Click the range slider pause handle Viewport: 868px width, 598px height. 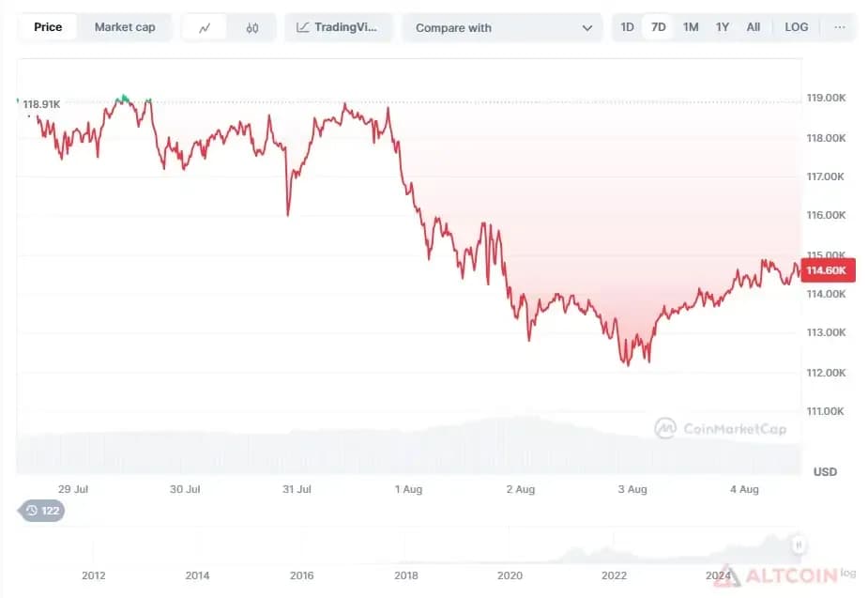799,544
